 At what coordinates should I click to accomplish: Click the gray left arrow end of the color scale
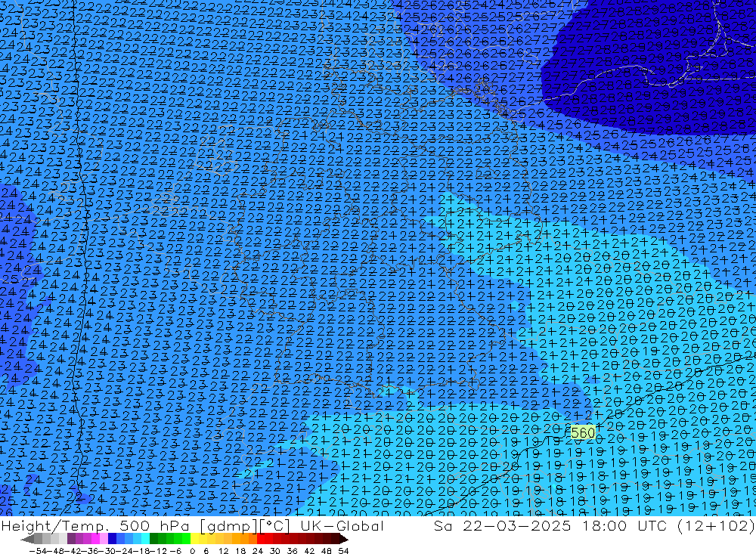(x=27, y=539)
